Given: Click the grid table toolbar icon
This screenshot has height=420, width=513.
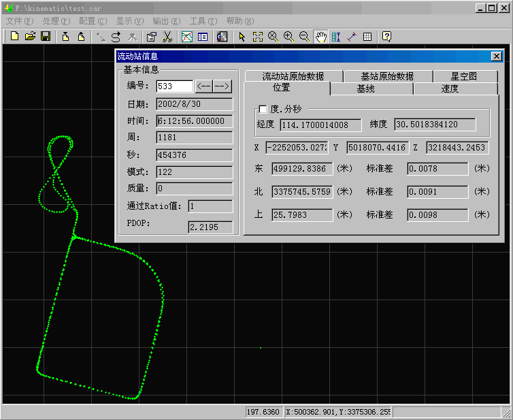Looking at the screenshot, I should (367, 37).
